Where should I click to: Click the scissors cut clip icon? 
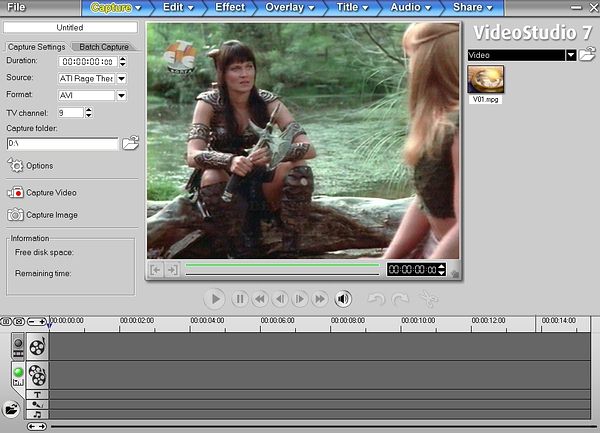click(429, 299)
